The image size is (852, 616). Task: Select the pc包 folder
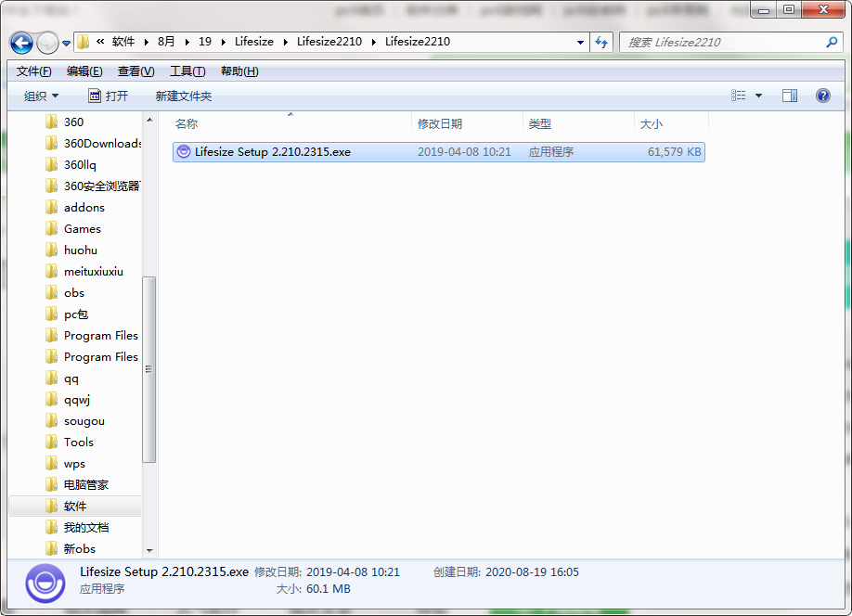tap(76, 314)
